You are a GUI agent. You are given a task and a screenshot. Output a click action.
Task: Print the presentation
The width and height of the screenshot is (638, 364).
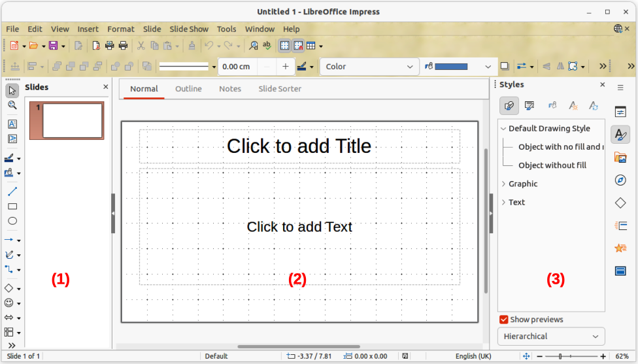click(x=124, y=46)
